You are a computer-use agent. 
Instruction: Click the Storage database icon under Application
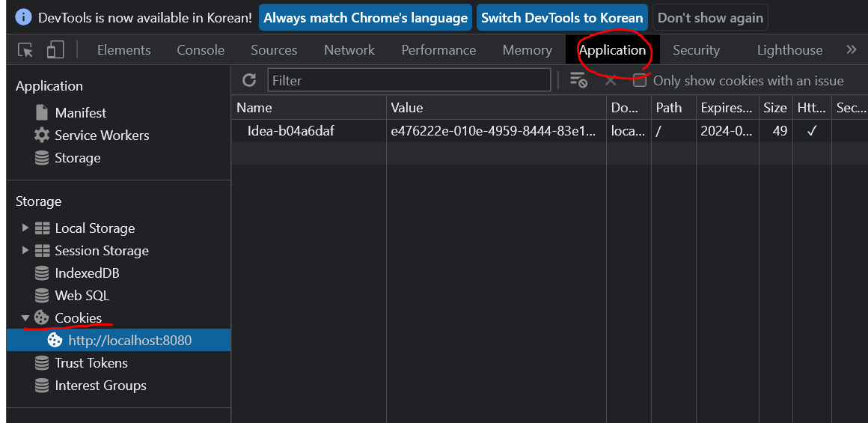(41, 158)
